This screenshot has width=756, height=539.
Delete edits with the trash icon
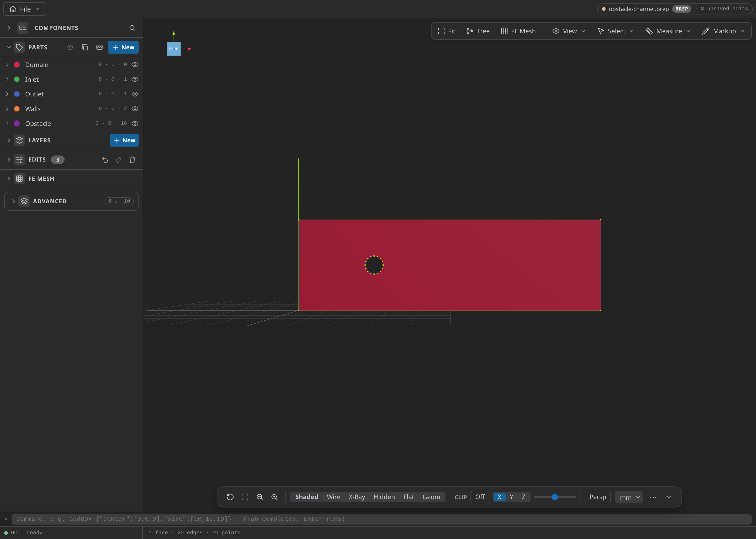(x=132, y=160)
